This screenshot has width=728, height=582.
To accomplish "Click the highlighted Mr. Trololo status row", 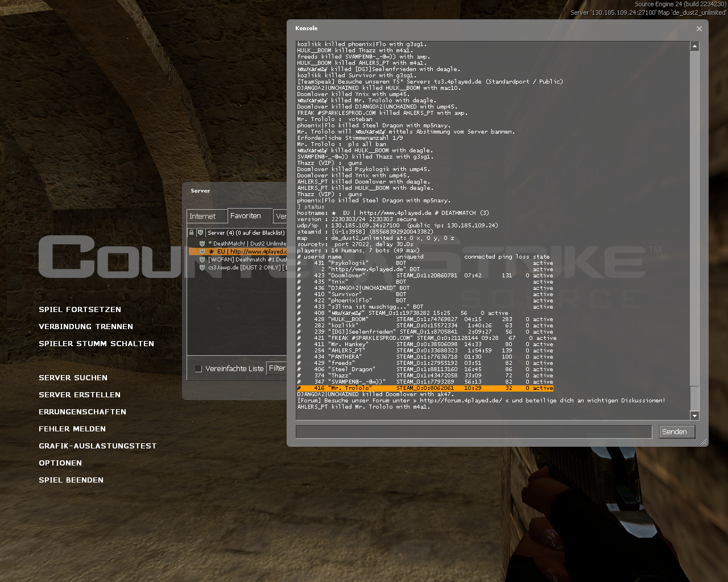I will click(x=425, y=388).
